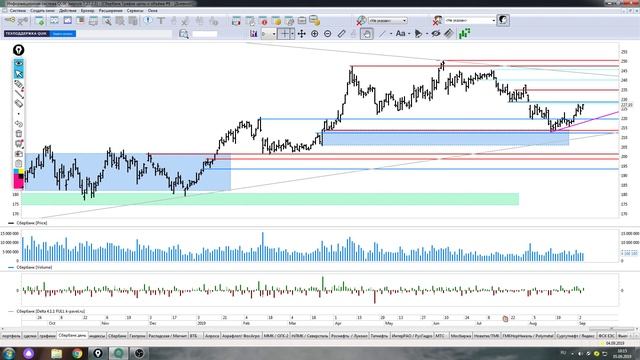Viewport: 640px width, 360px height.
Task: Click the trash bin icon in side panel
Action: click(19, 133)
